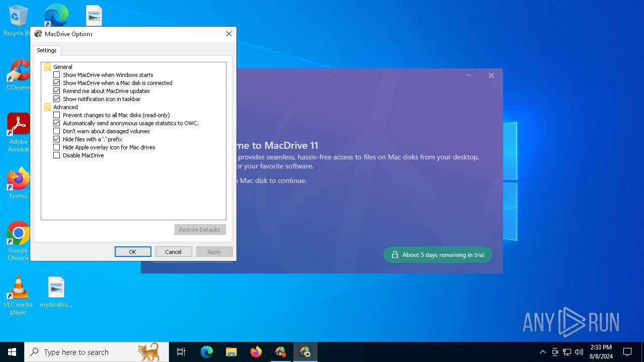Select Microsoft Edge desktop shortcut
644x362 pixels.
pos(56,15)
